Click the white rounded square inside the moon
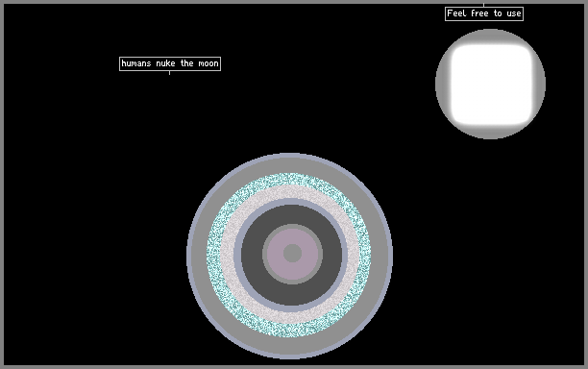 coord(491,85)
